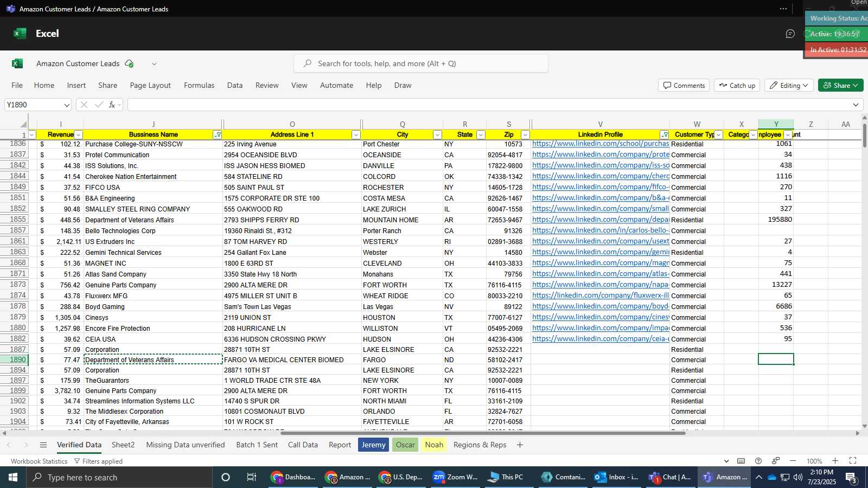
Task: Confirm formula entry with the checkmark icon
Action: (x=99, y=105)
